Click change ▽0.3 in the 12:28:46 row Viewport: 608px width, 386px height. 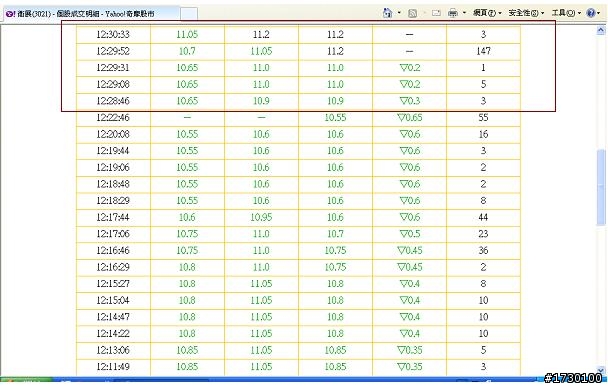pyautogui.click(x=409, y=101)
